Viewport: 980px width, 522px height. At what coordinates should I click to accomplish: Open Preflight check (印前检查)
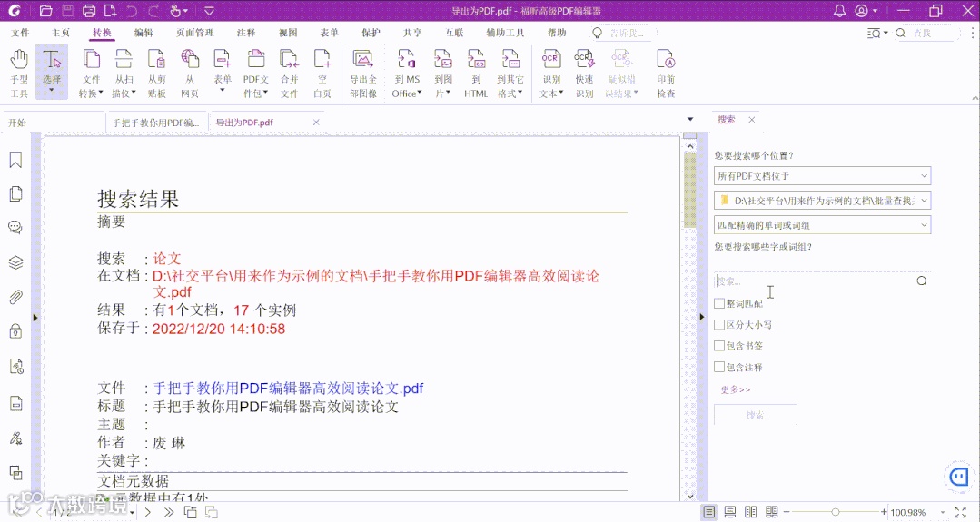[666, 74]
